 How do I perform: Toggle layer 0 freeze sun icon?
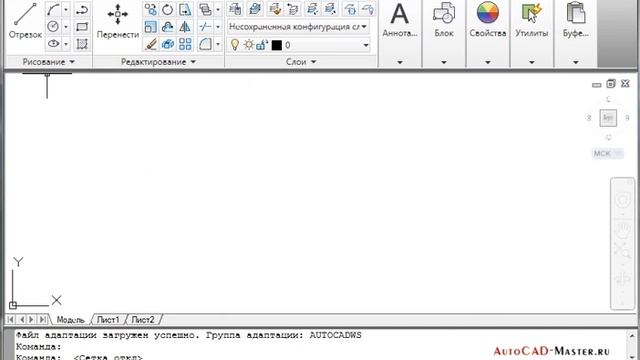(x=249, y=45)
